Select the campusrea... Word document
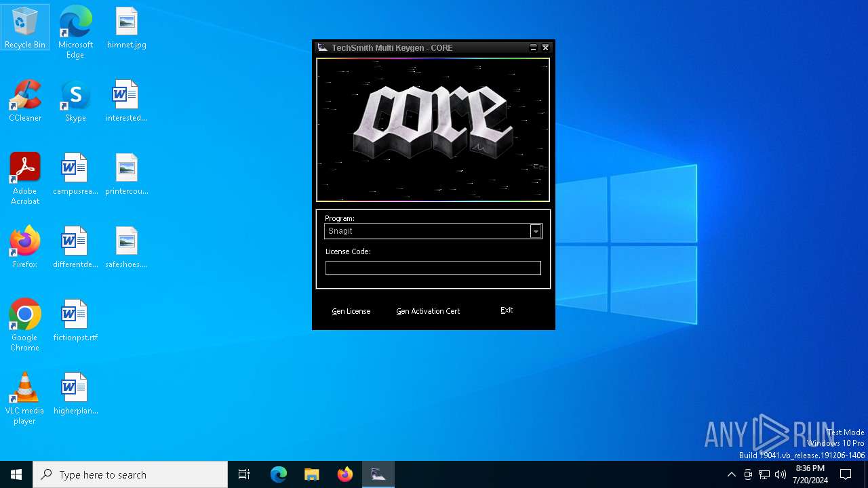The image size is (868, 488). [75, 174]
